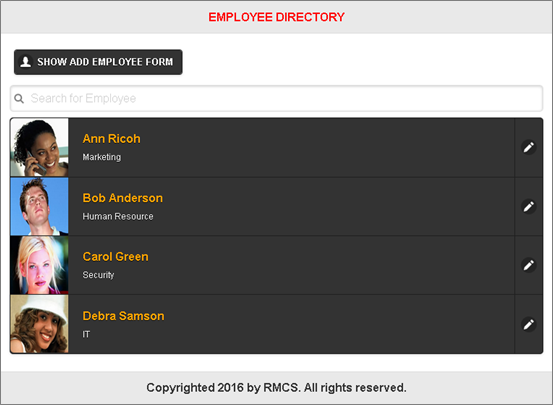Open Debra Samson's photo thumbnail

[40, 324]
